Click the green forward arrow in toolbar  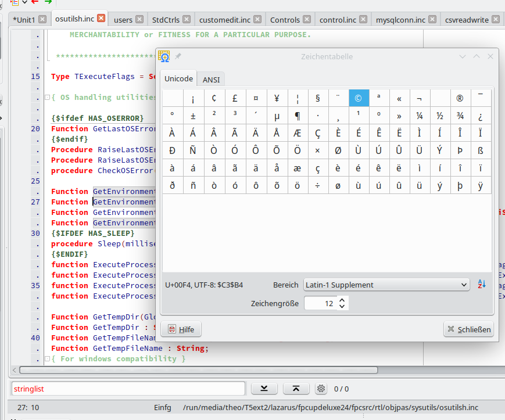pos(48,2)
